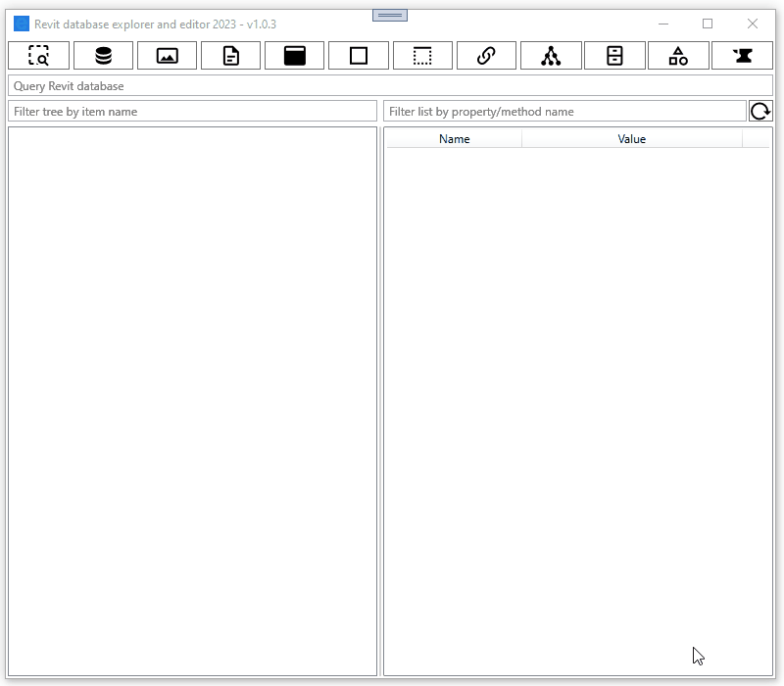This screenshot has height=686, width=784.
Task: Click the image/active view icon button
Action: (x=167, y=56)
